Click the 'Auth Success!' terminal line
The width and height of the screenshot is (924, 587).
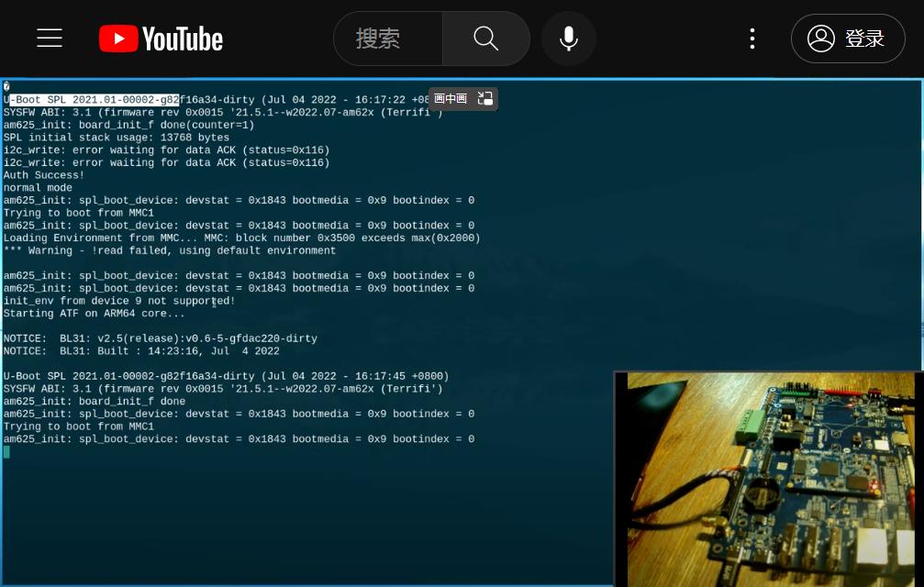pos(44,175)
